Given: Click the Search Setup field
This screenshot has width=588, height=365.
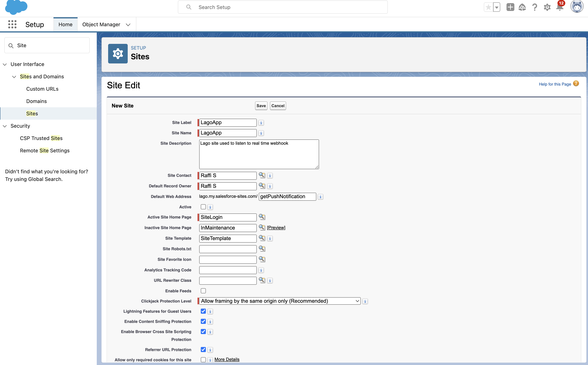Looking at the screenshot, I should click(283, 7).
